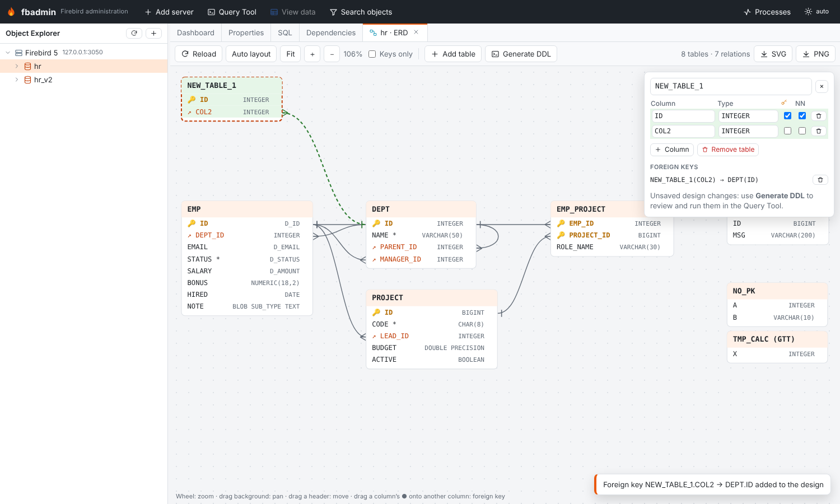Check NN for COL2 column
The image size is (840, 504).
[x=802, y=131]
